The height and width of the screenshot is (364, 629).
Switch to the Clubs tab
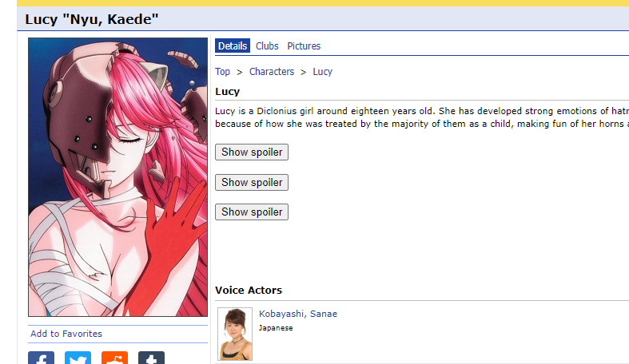point(267,46)
